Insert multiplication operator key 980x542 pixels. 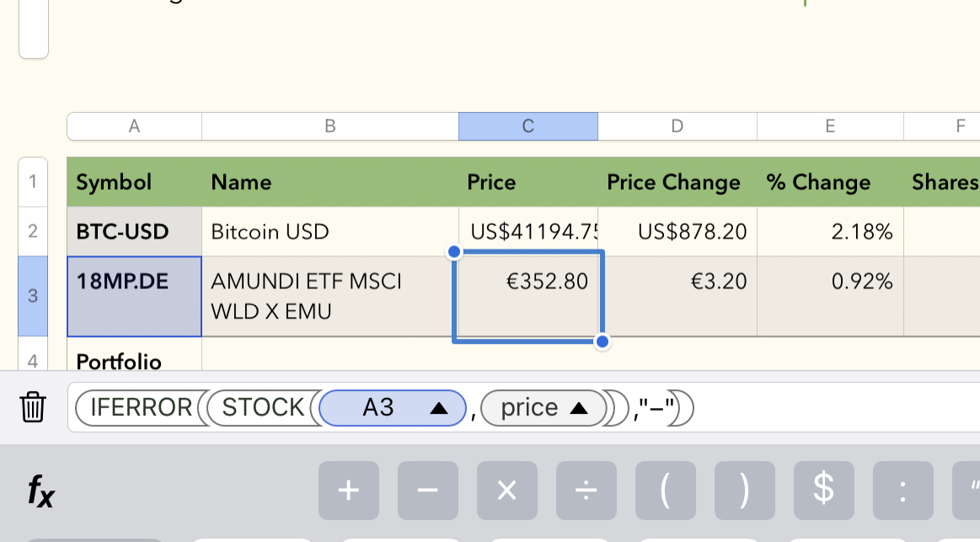point(506,491)
